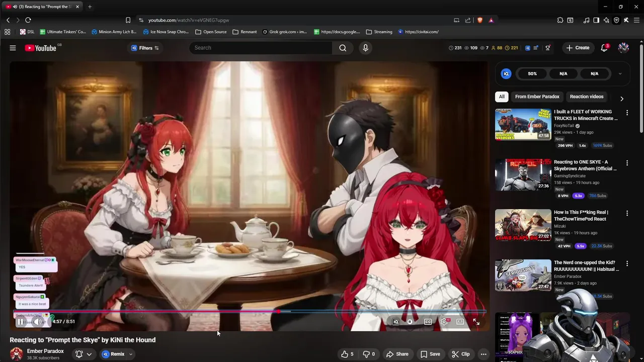Open the Create button
The height and width of the screenshot is (362, 644).
coord(578,48)
